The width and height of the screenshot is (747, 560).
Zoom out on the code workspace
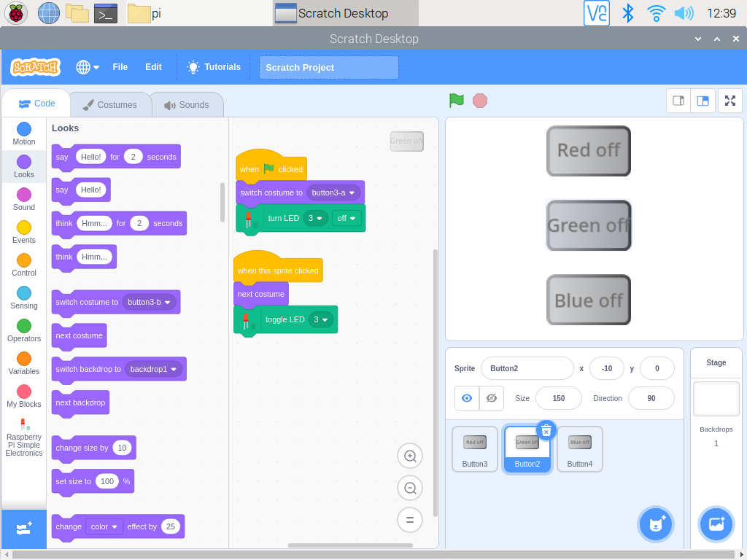[x=410, y=488]
